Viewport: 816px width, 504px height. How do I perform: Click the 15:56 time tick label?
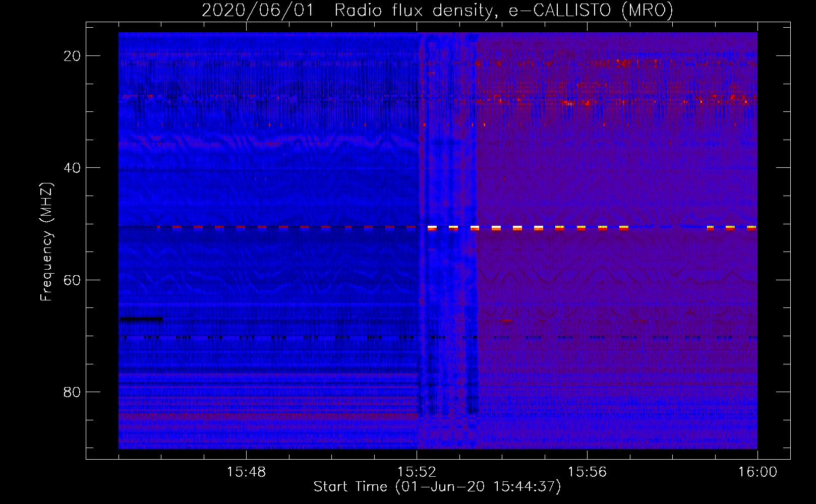coord(587,472)
